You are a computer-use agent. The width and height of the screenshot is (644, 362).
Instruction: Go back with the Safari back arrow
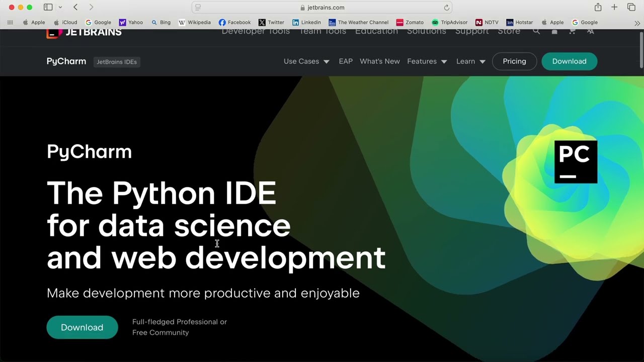click(75, 7)
